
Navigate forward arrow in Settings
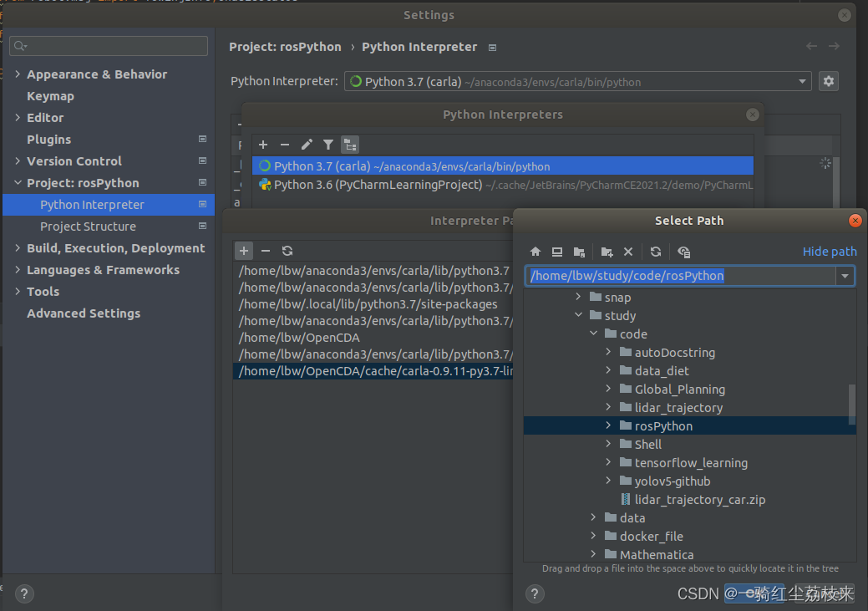835,47
